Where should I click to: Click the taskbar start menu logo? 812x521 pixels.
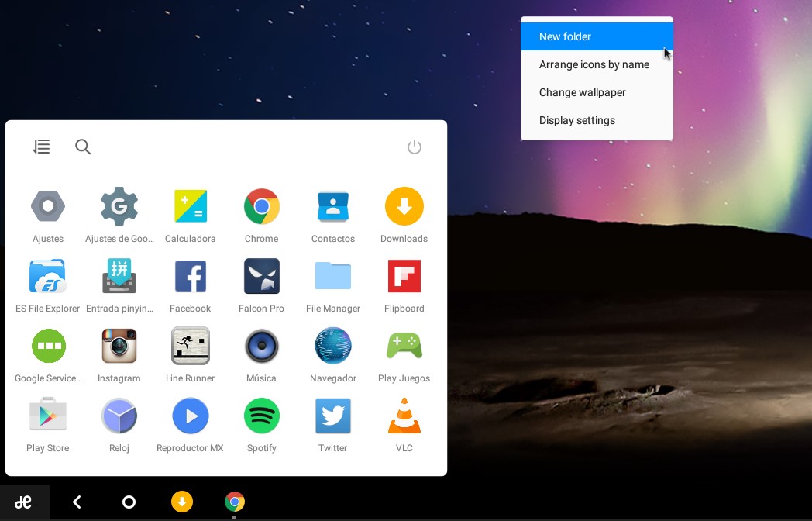24,502
